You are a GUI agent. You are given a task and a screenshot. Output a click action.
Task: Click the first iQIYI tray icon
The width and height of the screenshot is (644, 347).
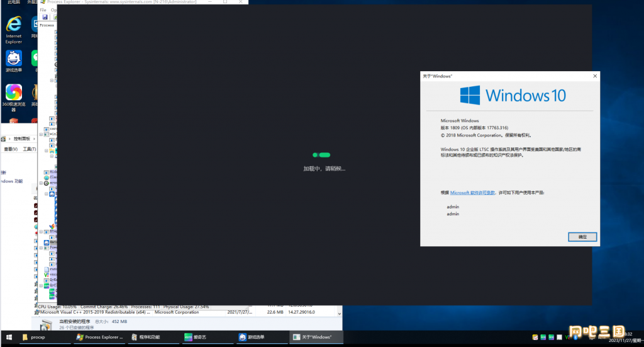[543, 337]
